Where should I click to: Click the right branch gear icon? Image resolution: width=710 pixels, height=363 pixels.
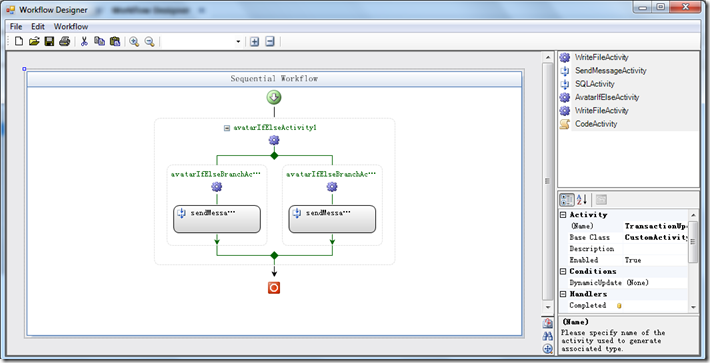pyautogui.click(x=332, y=186)
